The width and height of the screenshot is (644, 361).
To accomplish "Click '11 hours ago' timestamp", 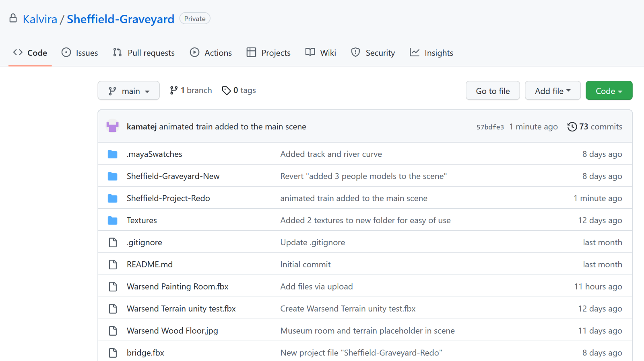I will 598,287.
